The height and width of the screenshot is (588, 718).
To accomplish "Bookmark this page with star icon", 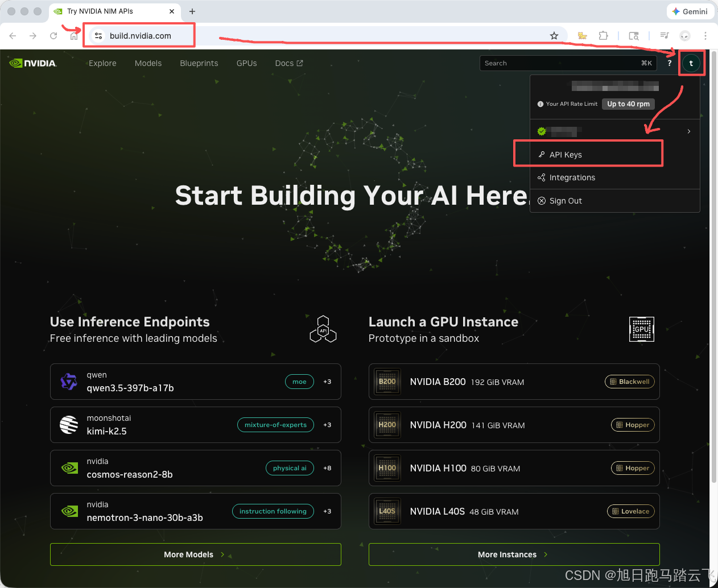I will tap(554, 36).
